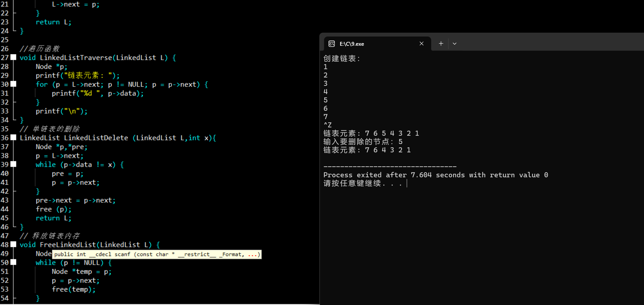Click 'pre->next = p->next;' code line
This screenshot has width=644, height=305.
coord(76,200)
